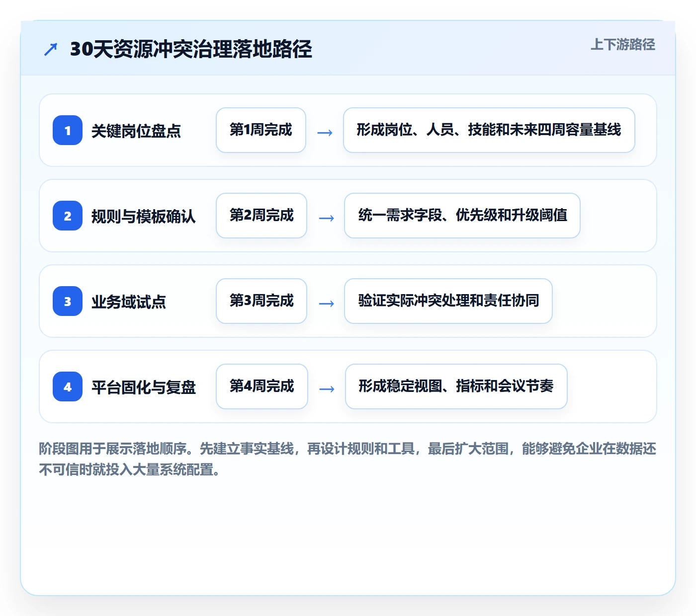
Task: Open the 形成稳定视图、指标和会议节奏 box
Action: pos(456,386)
